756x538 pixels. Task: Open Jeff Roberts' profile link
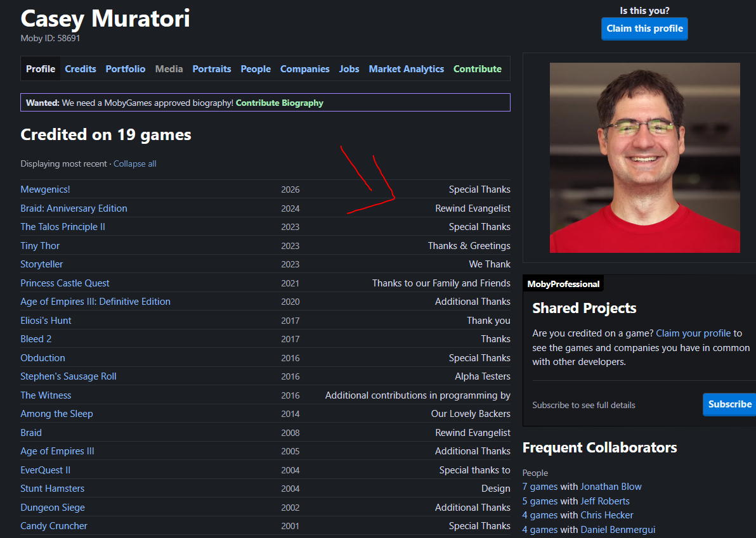605,501
